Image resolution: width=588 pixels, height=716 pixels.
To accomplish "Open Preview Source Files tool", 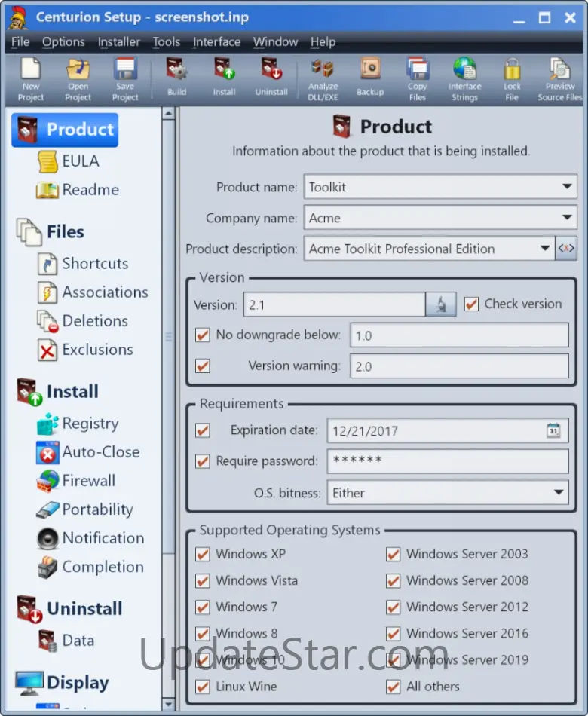I will pyautogui.click(x=559, y=79).
